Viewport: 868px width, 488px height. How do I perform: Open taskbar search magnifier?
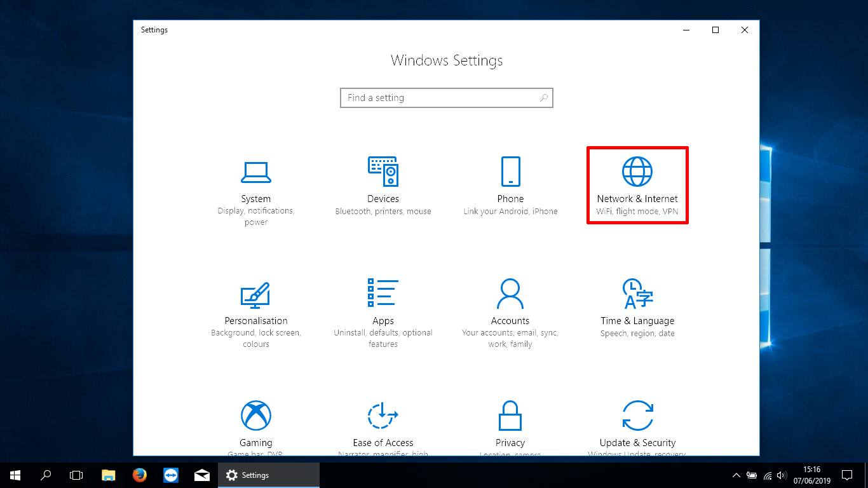coord(46,475)
